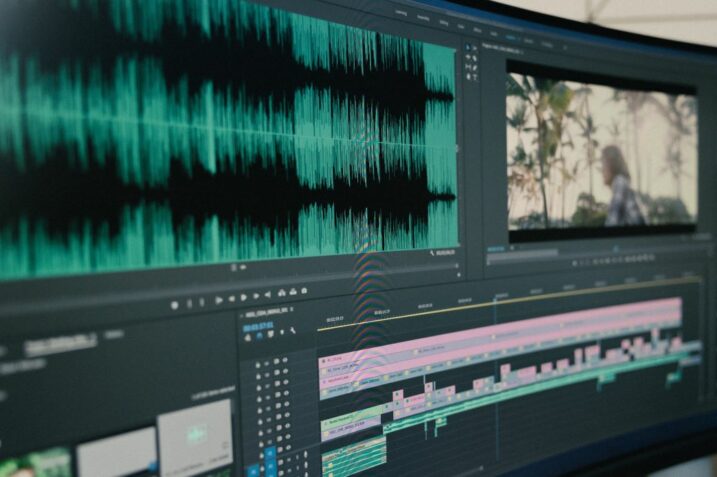Click Export Frame camera icon in Source monitor
Viewport: 717px width, 477px height.
(x=304, y=291)
